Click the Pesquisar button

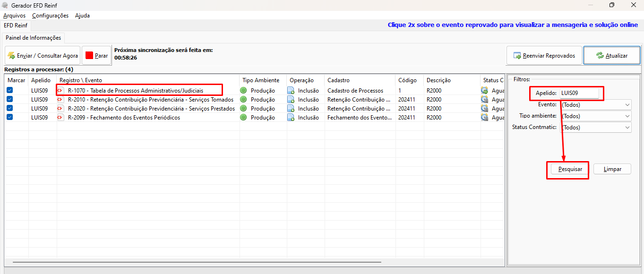coord(570,169)
